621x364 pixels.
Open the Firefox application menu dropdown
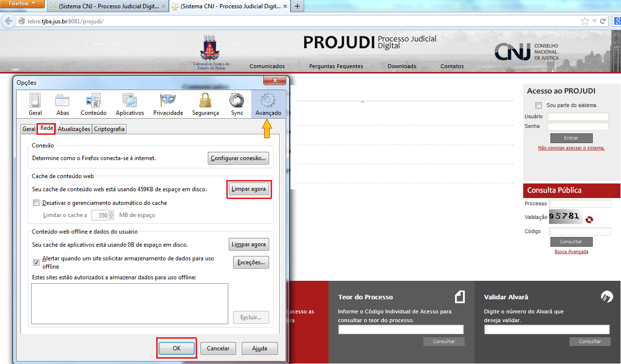pyautogui.click(x=23, y=4)
